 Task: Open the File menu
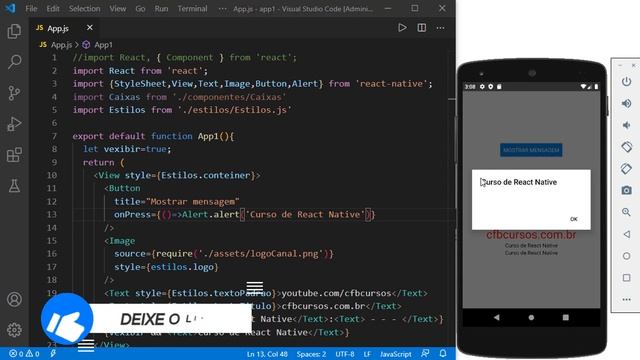31,9
